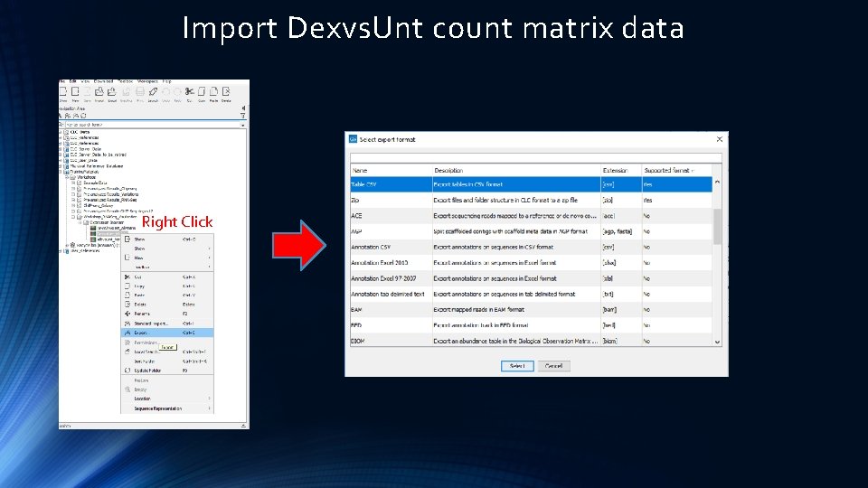Select the BAM export format row
Image resolution: width=868 pixels, height=488 pixels.
[532, 310]
